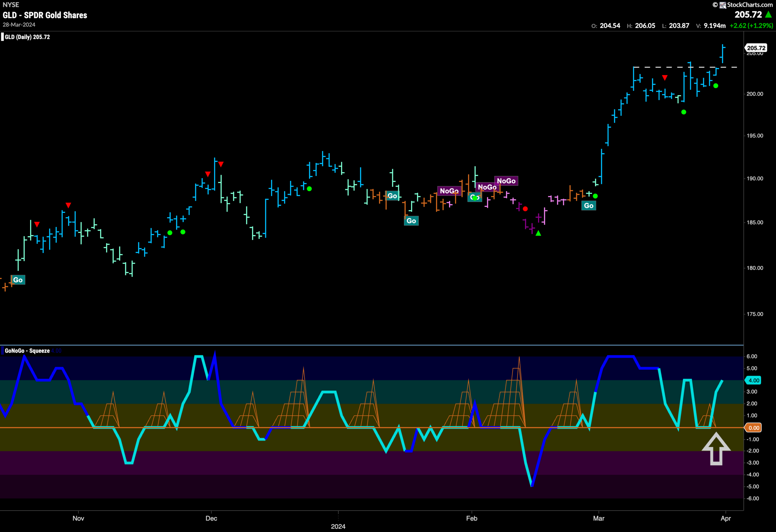Image resolution: width=776 pixels, height=532 pixels.
Task: Click the 205.72 price tag on axis
Action: point(756,48)
